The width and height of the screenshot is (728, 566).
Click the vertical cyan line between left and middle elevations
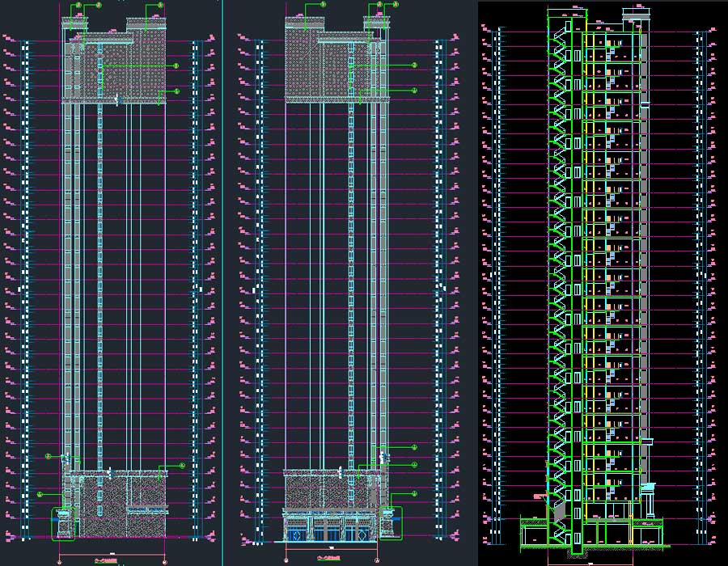point(221,283)
